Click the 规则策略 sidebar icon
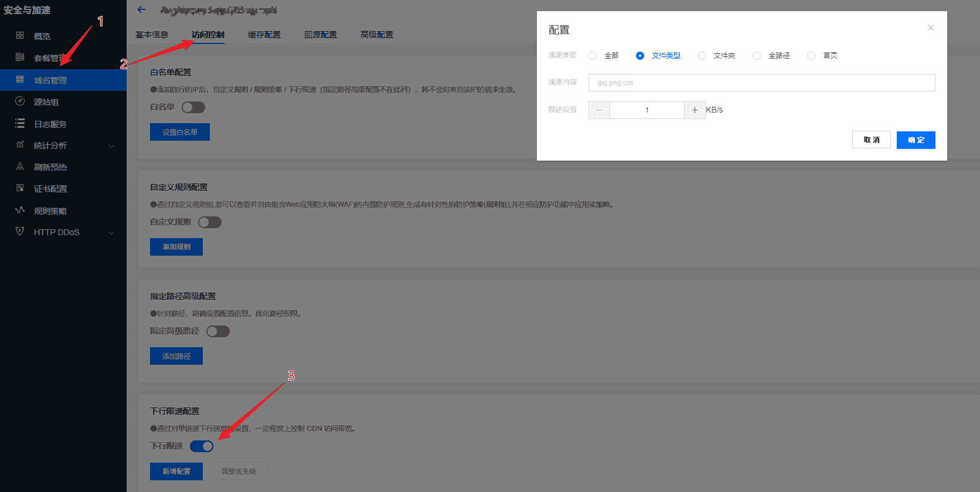The image size is (980, 492). (x=20, y=211)
